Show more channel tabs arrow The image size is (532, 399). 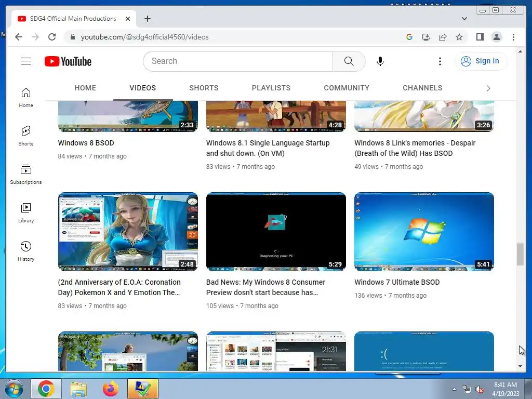pyautogui.click(x=488, y=88)
